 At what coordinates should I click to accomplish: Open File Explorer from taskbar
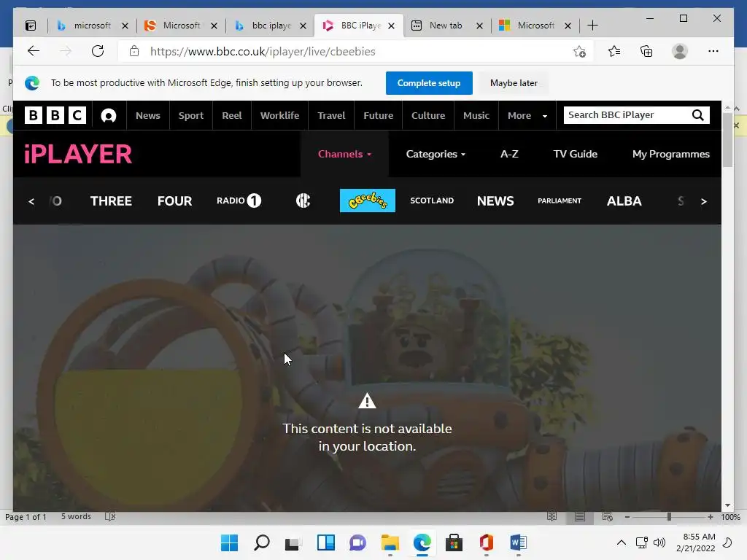pyautogui.click(x=390, y=542)
